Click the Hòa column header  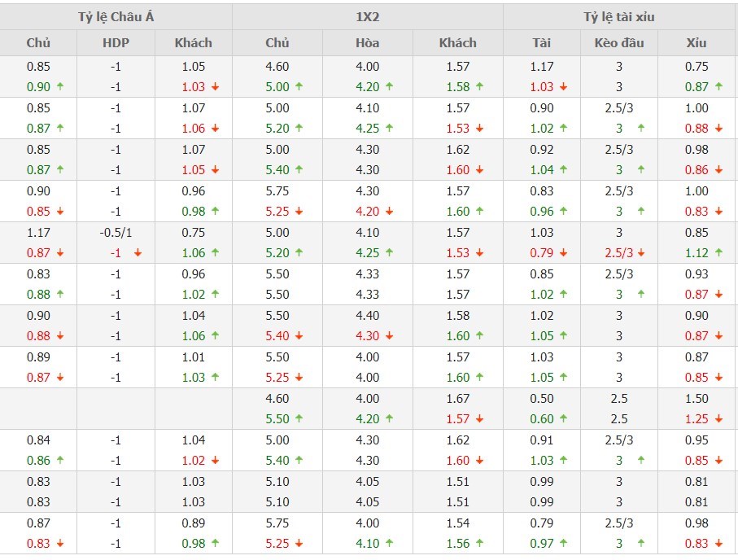coord(367,43)
